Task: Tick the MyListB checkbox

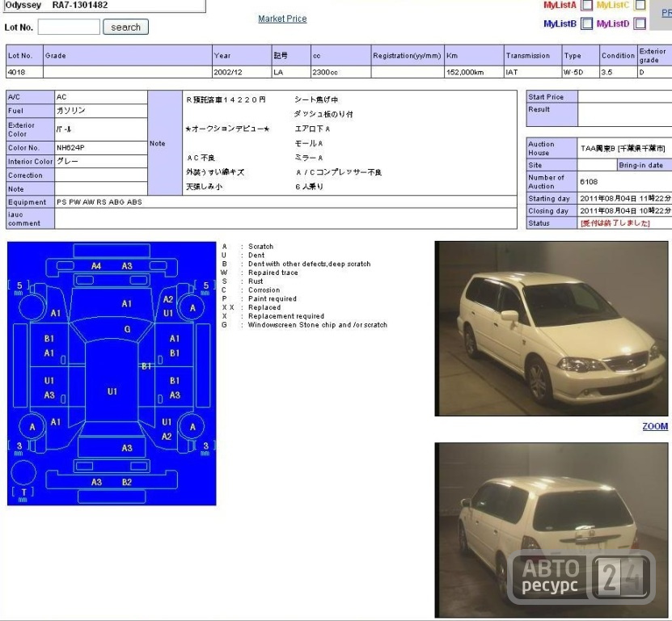Action: click(x=587, y=23)
